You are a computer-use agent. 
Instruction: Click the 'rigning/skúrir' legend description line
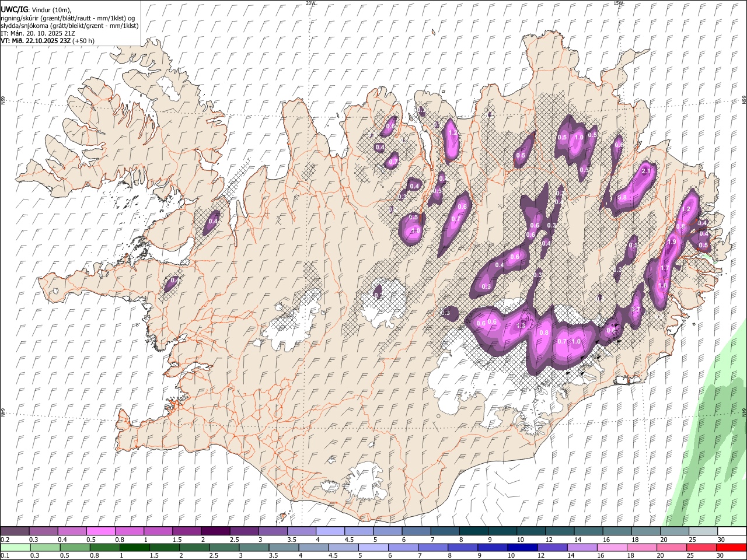point(68,17)
